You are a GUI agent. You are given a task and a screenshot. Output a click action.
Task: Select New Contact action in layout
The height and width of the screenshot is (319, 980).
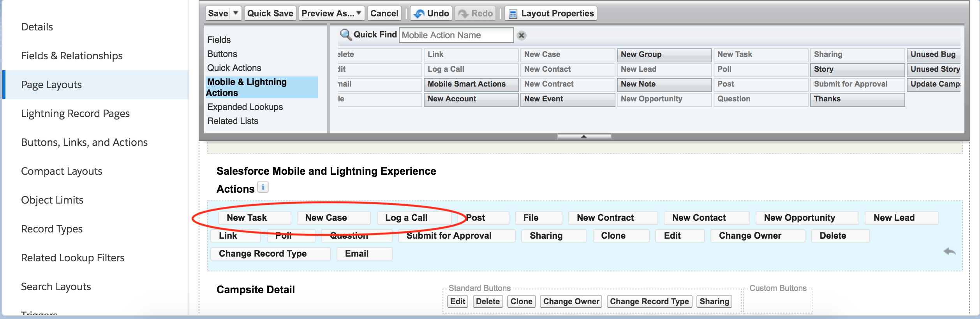[x=707, y=218]
